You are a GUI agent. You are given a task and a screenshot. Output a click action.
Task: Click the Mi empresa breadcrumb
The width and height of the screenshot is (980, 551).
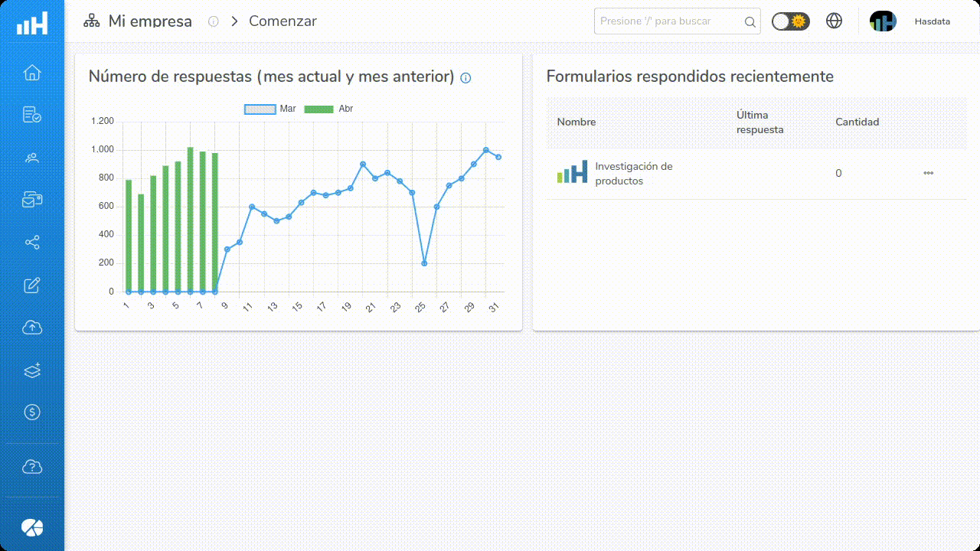(x=150, y=21)
